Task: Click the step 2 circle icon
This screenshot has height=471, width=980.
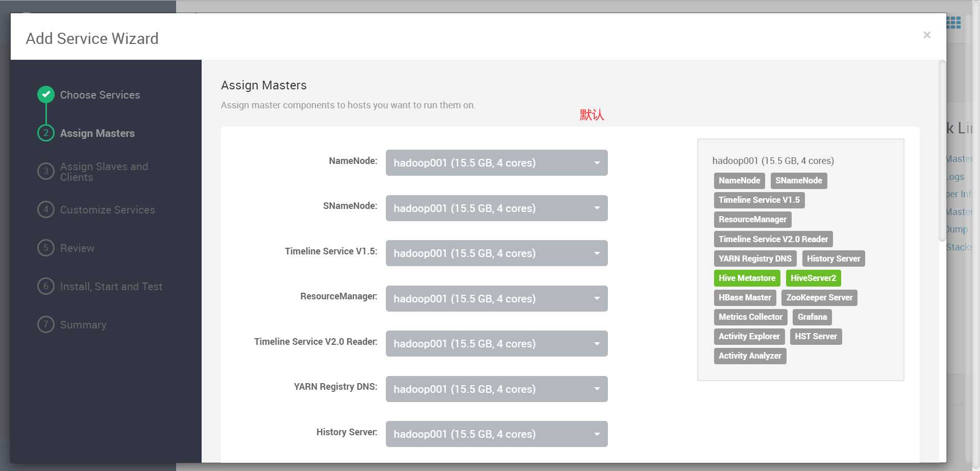Action: click(x=46, y=133)
